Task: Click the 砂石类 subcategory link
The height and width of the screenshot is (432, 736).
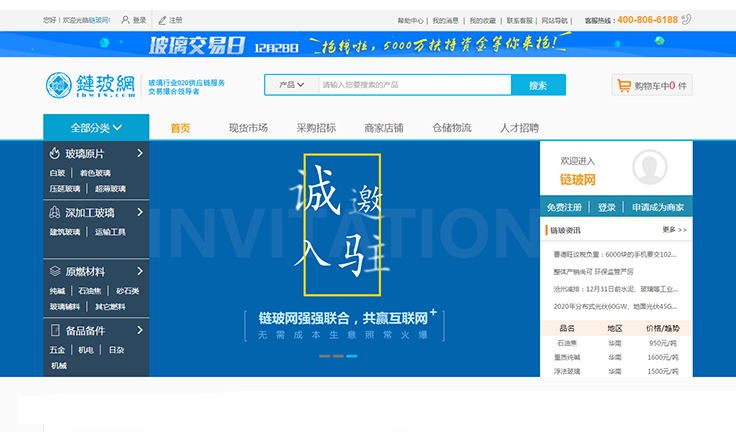Action: [128, 291]
